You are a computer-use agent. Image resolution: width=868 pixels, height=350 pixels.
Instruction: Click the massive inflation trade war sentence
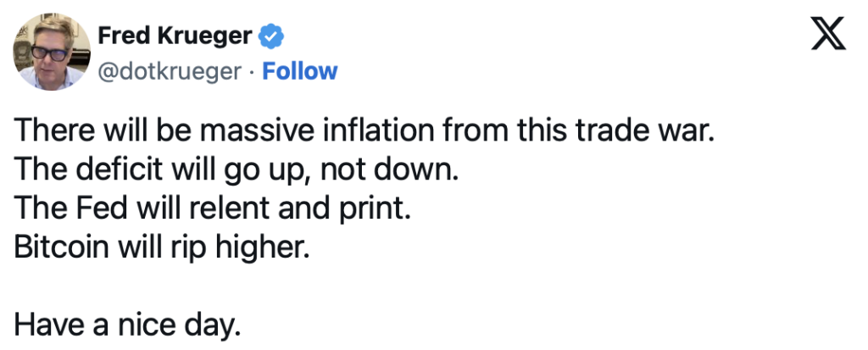(x=364, y=131)
